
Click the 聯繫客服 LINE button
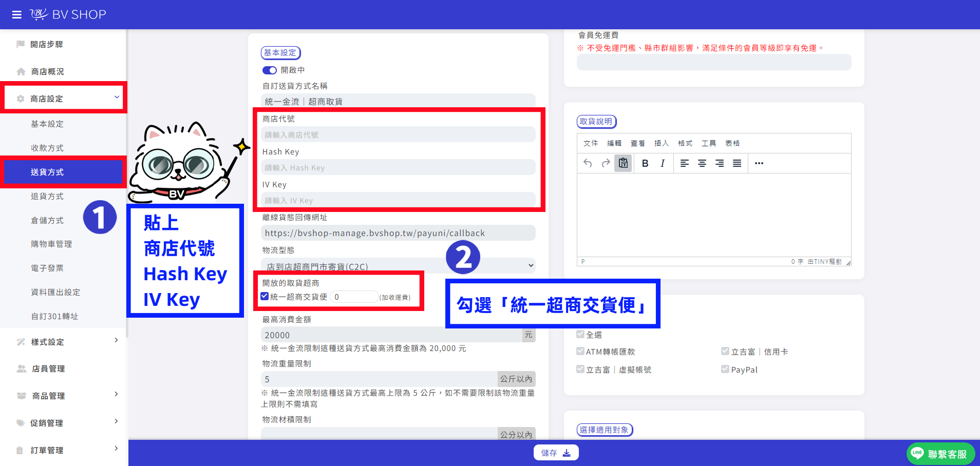940,454
